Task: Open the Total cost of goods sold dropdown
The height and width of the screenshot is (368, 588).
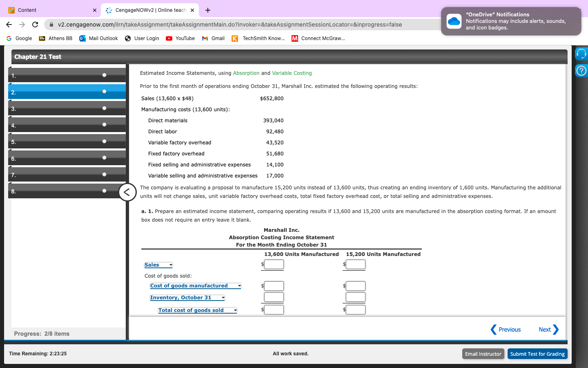Action: [198, 310]
